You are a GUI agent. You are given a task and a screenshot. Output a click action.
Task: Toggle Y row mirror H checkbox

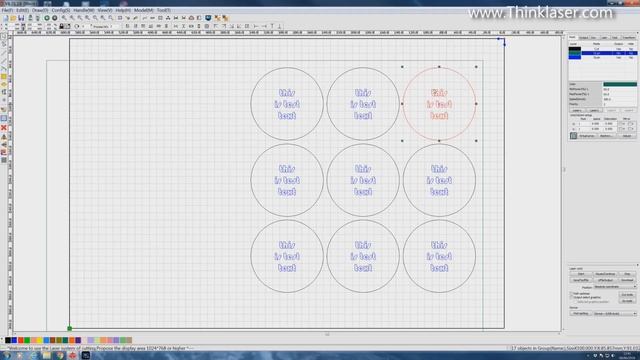620,129
